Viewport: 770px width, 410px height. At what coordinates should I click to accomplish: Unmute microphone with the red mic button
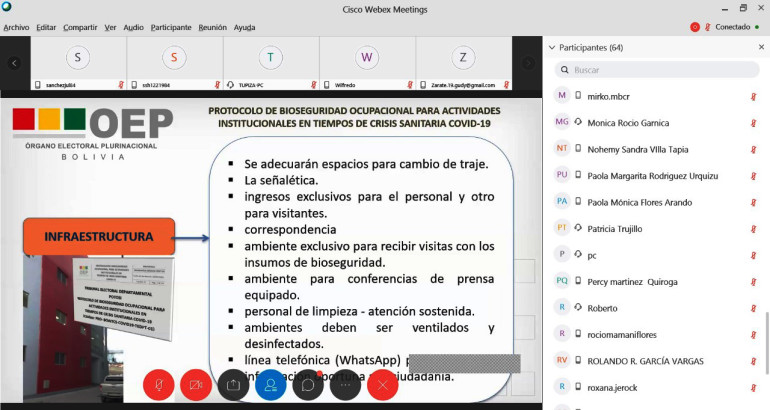(x=158, y=384)
